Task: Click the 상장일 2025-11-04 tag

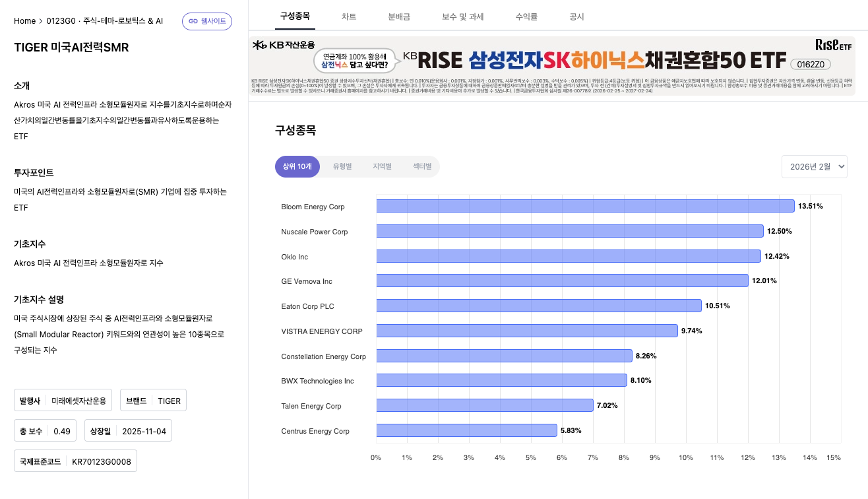Action: click(x=128, y=431)
